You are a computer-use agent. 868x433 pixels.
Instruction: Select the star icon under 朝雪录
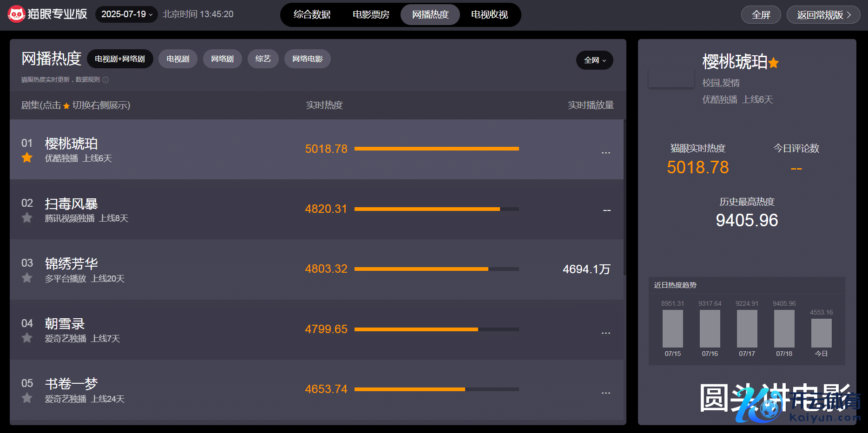coord(27,338)
